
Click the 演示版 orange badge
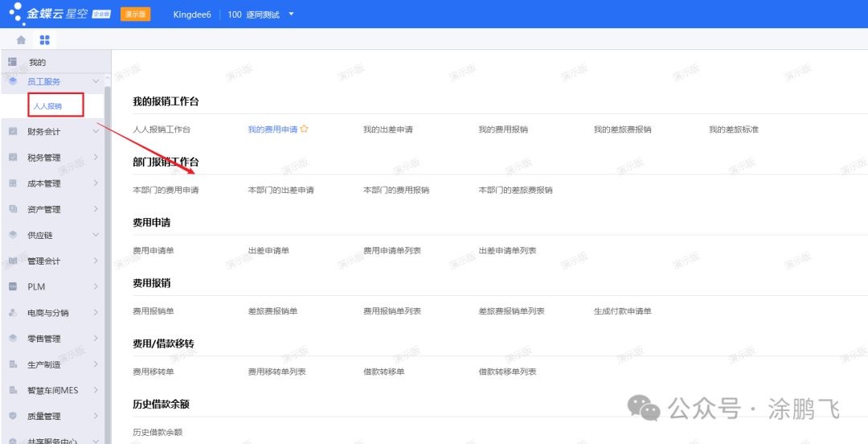pyautogui.click(x=135, y=14)
